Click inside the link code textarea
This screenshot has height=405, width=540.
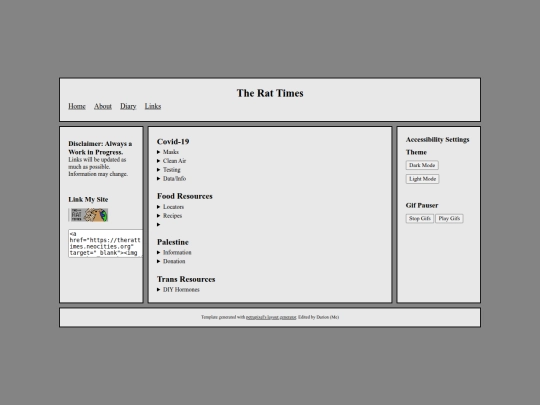click(105, 243)
